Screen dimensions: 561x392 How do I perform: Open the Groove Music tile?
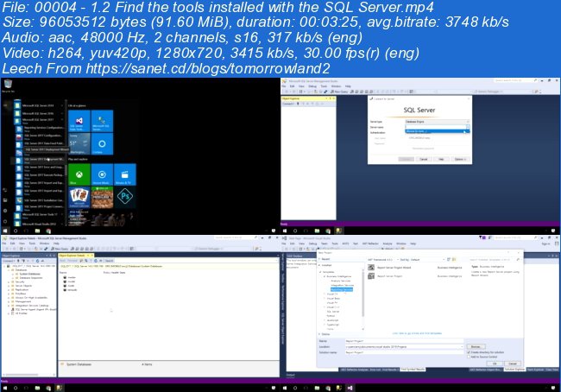100,174
